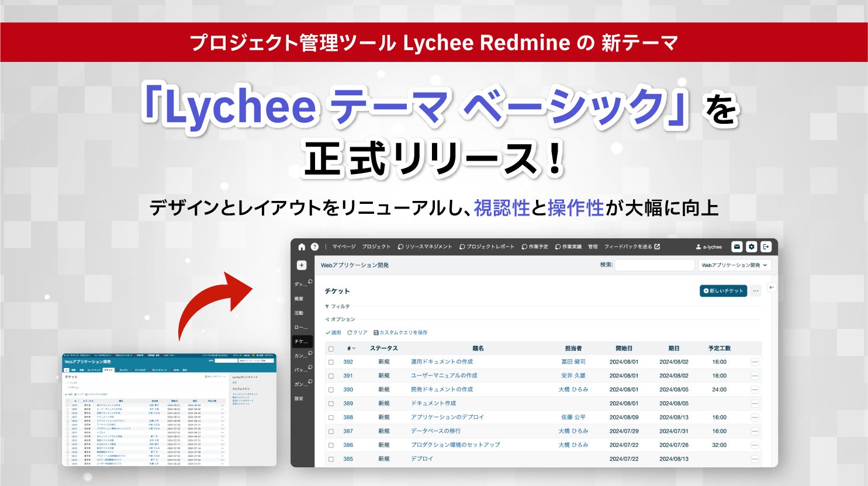Expand the フィルタ section
Viewport: 868px width, 486px height.
pyautogui.click(x=338, y=306)
